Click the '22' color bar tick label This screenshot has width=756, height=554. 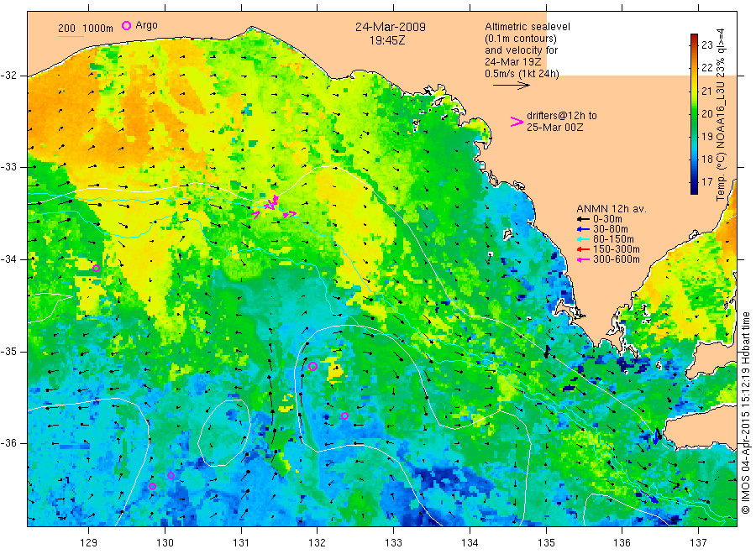(x=706, y=68)
